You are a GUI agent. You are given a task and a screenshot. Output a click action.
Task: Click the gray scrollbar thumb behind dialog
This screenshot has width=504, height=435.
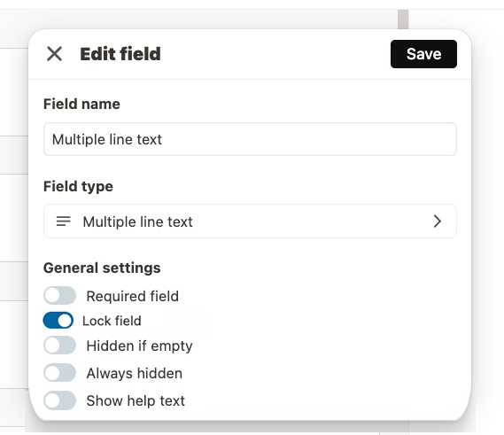[403, 19]
